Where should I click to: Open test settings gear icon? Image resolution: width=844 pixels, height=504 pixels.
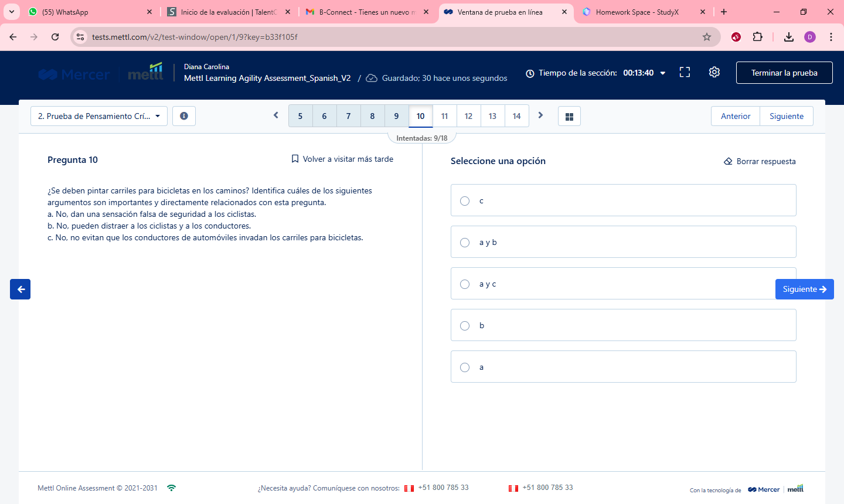click(x=714, y=72)
